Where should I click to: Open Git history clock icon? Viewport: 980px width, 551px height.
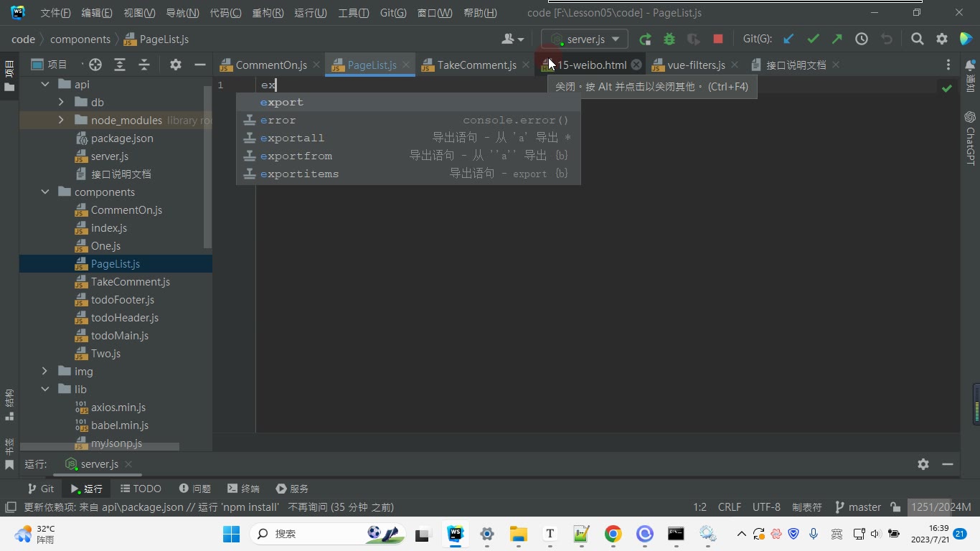(862, 39)
